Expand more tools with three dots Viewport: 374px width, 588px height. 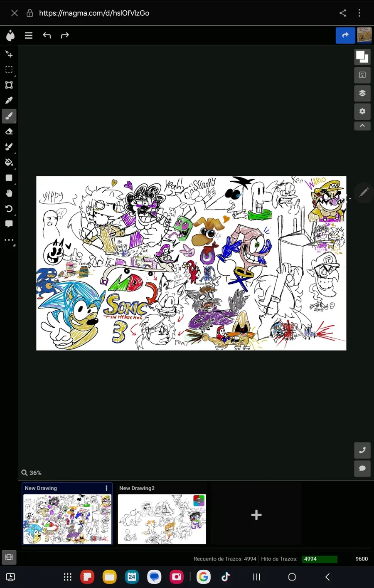[9, 240]
